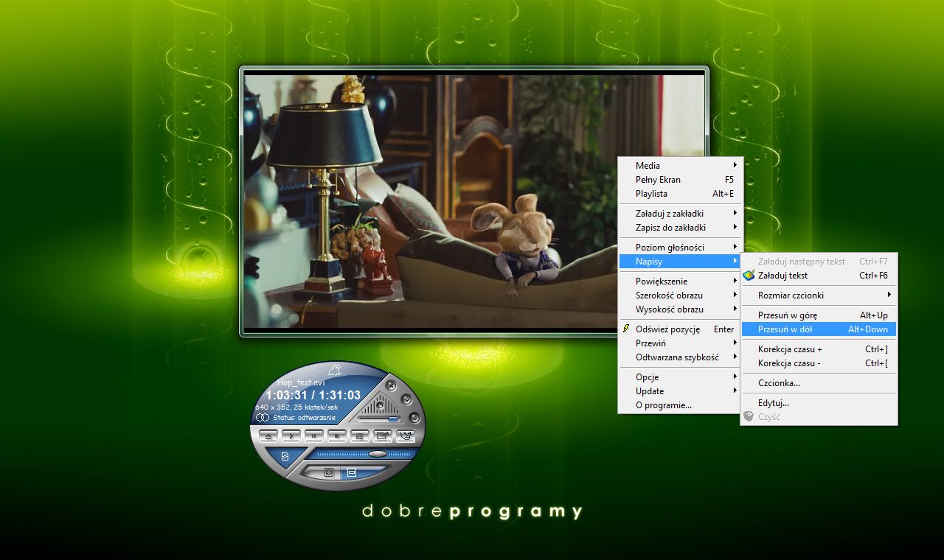This screenshot has height=560, width=944.
Task: Click the frog logo atop player panel
Action: click(x=334, y=371)
